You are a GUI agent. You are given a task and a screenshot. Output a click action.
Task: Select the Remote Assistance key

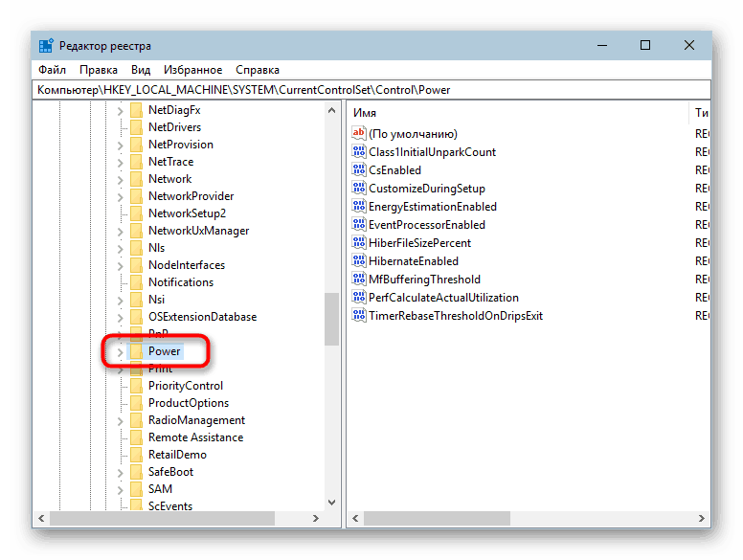click(x=195, y=437)
